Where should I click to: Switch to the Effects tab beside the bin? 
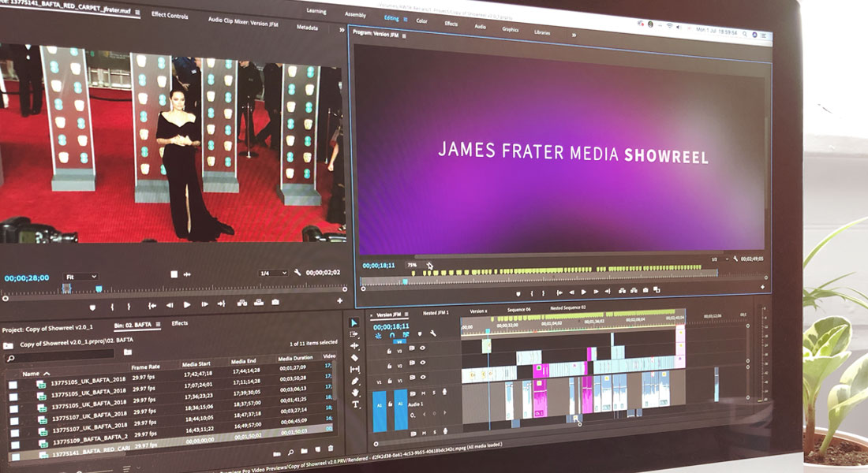[x=180, y=323]
